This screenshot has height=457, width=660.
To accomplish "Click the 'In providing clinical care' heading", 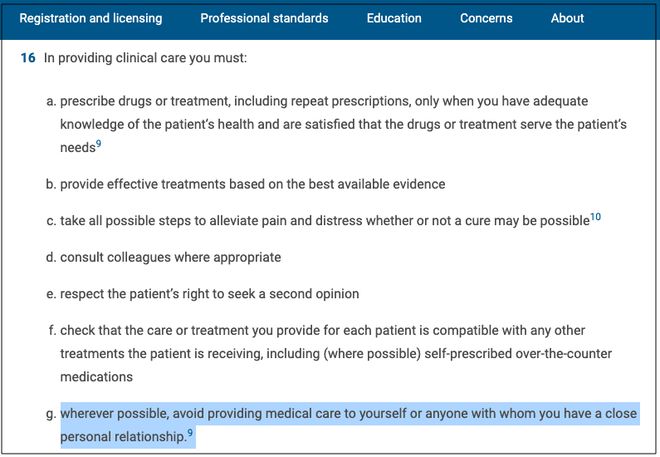I will 145,58.
